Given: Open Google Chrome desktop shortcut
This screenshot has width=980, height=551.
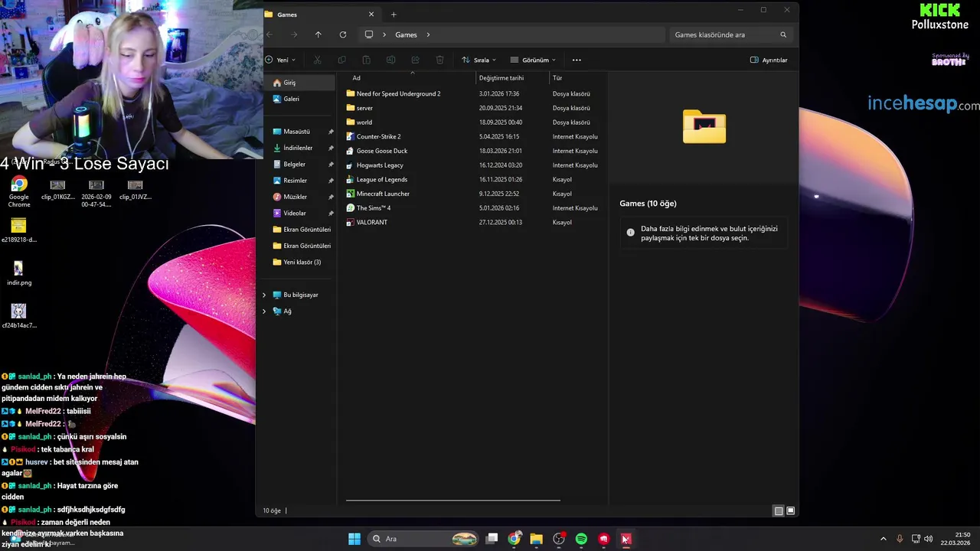Looking at the screenshot, I should click(x=19, y=192).
